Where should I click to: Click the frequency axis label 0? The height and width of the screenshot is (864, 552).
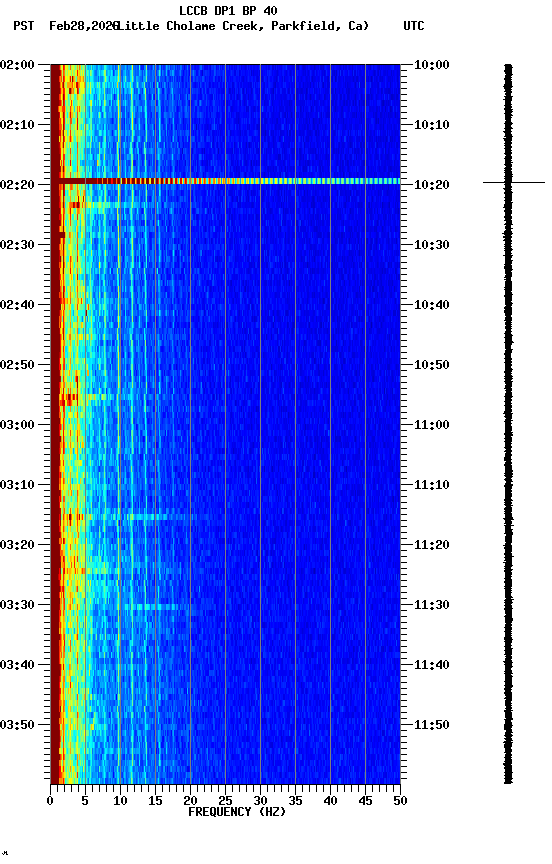50,801
